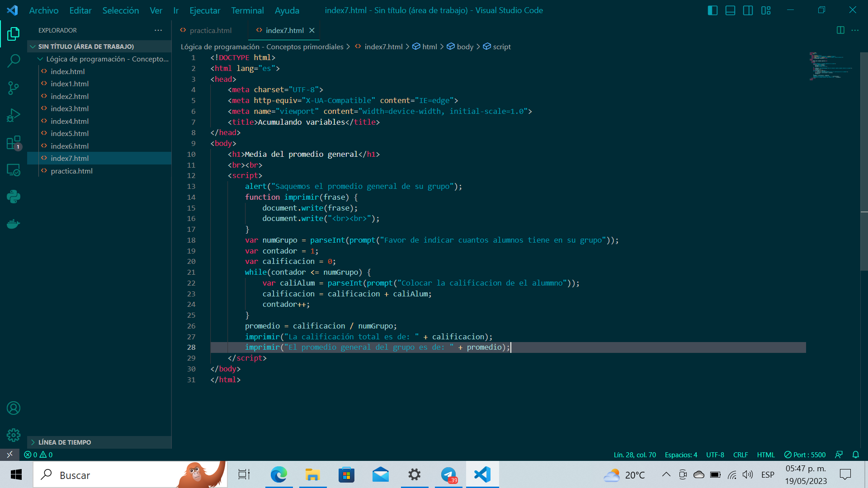
Task: Open Customize Layout icon
Action: (766, 10)
